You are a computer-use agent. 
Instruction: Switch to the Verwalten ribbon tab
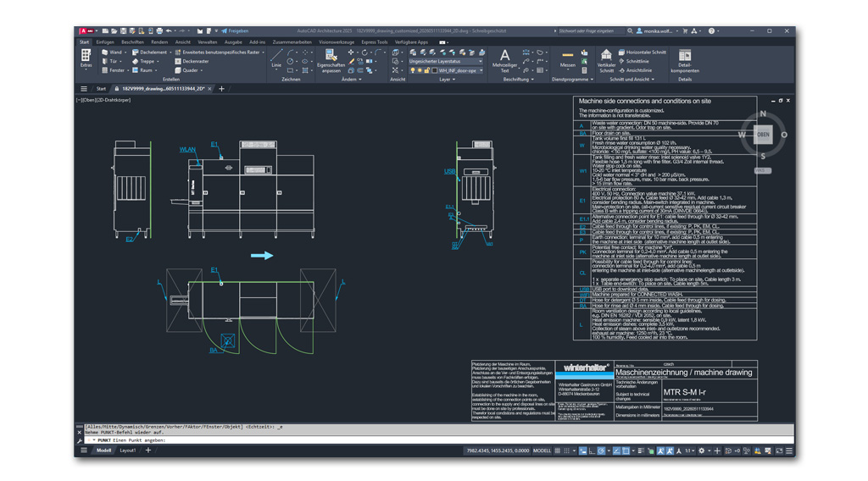[x=207, y=42]
